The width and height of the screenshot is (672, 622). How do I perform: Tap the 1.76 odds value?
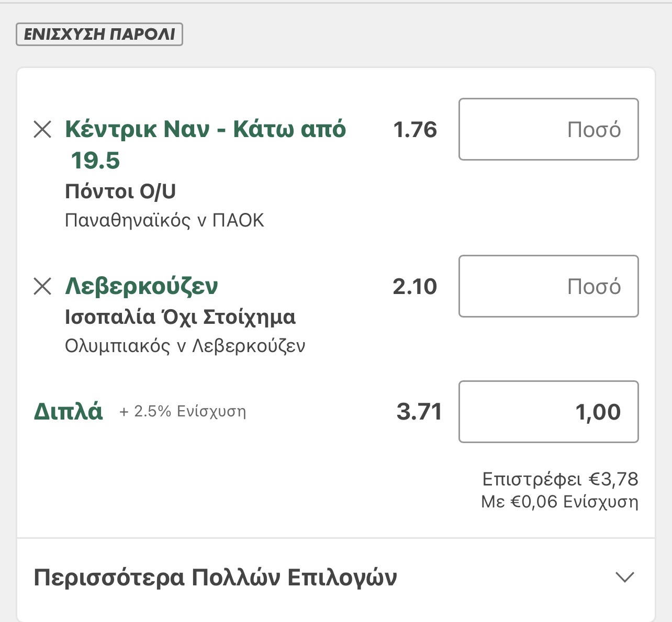[x=415, y=130]
